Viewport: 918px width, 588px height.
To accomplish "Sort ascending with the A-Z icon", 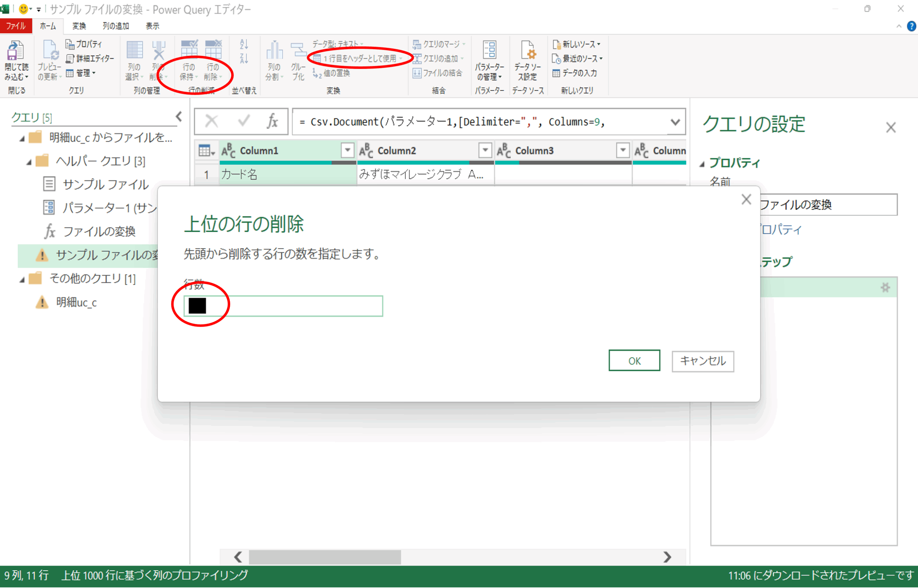I will coord(244,44).
